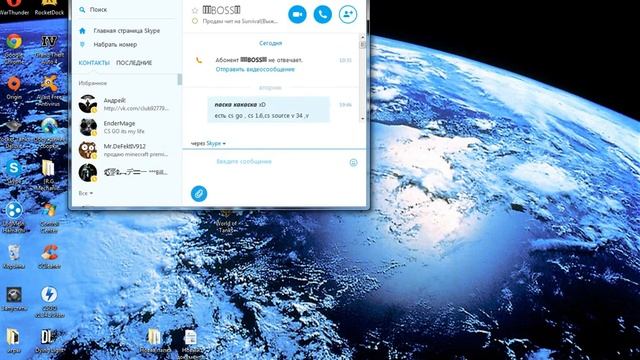Image resolution: width=640 pixels, height=360 pixels.
Task: Click EnderMage's avatar picture
Action: pyautogui.click(x=88, y=127)
